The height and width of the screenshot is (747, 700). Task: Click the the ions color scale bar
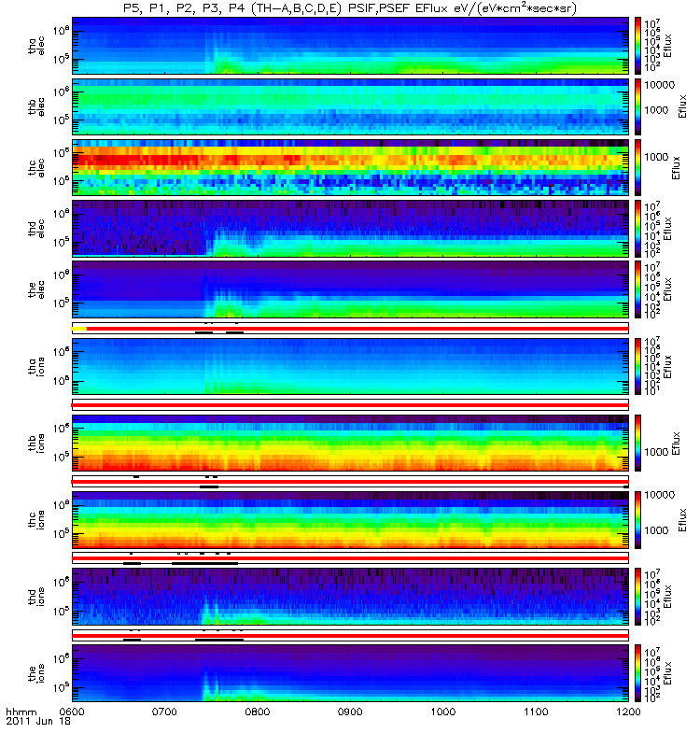pos(637,672)
